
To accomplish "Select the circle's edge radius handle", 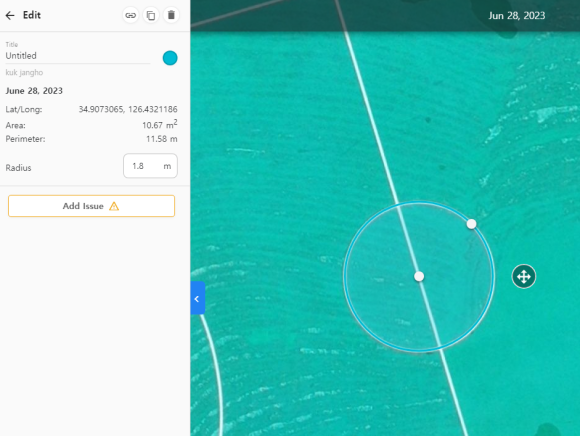I will tap(471, 224).
